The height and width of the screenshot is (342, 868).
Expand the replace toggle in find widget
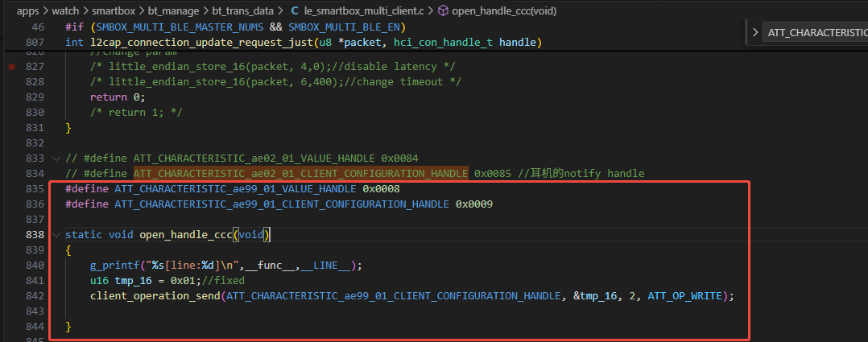755,33
